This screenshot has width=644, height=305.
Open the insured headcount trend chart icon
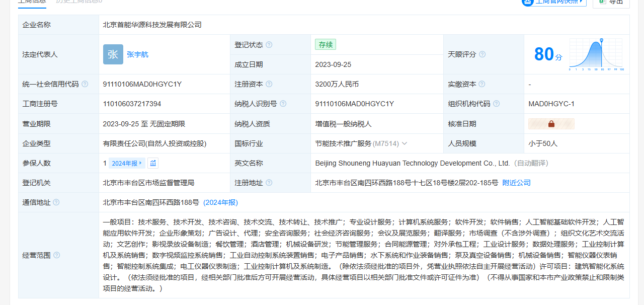tap(153, 163)
